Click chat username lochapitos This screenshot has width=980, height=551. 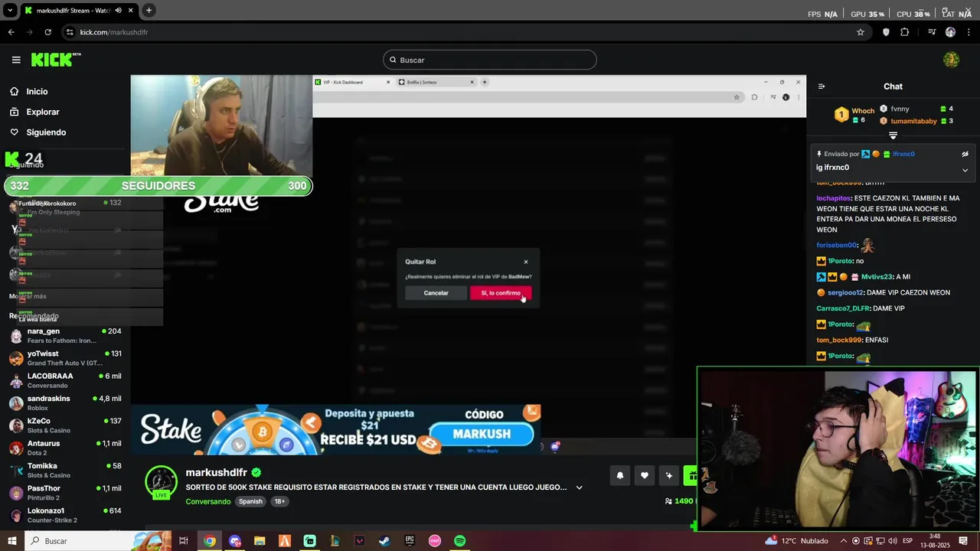(x=834, y=198)
